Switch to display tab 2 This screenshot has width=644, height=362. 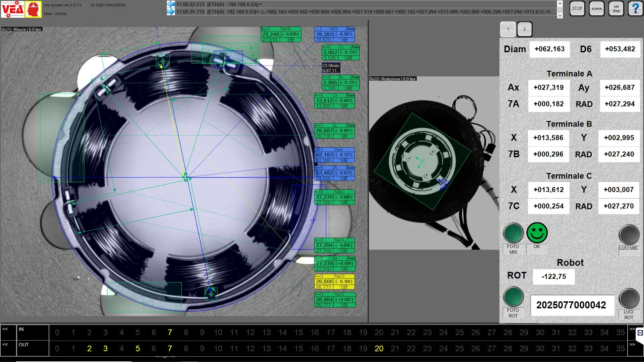click(x=524, y=29)
